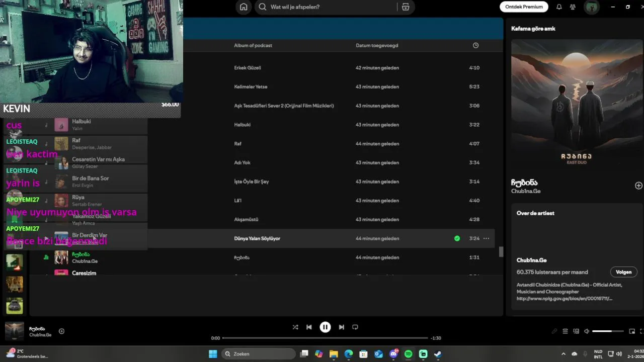Expand the hidden system tray icons chevron
Image resolution: width=644 pixels, height=362 pixels.
pyautogui.click(x=563, y=354)
